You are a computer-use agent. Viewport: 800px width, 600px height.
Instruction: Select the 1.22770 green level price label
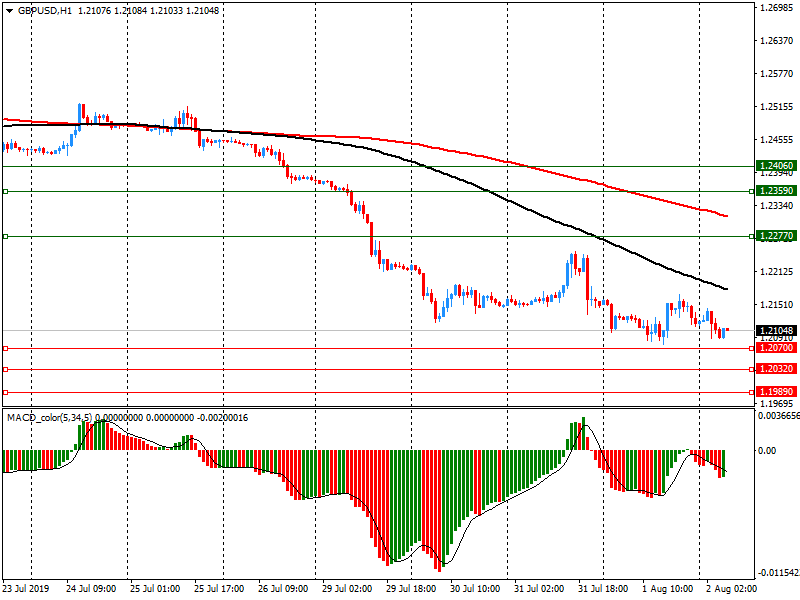pos(776,236)
